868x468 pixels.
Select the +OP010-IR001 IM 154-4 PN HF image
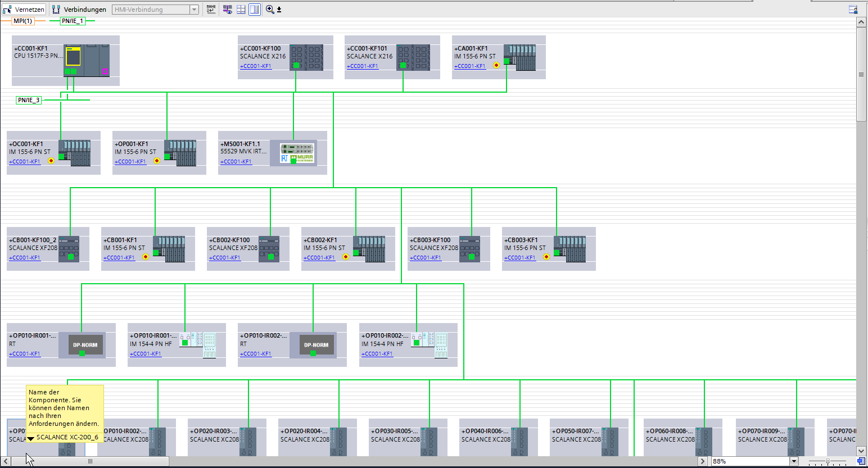coord(198,345)
